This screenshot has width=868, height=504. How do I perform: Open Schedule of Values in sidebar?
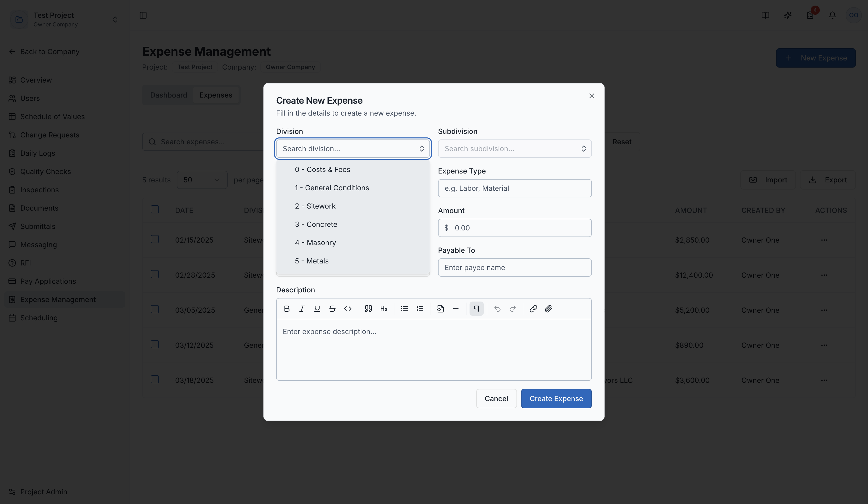(65, 117)
